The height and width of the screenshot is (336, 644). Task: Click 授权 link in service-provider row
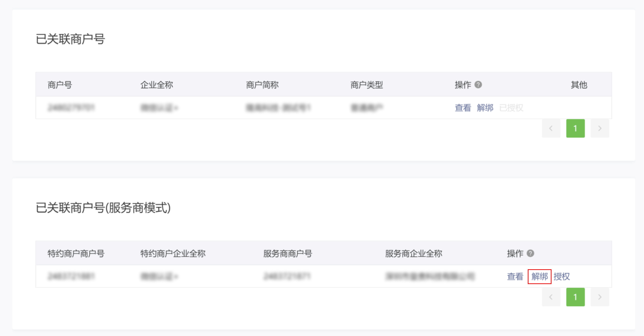pos(562,276)
